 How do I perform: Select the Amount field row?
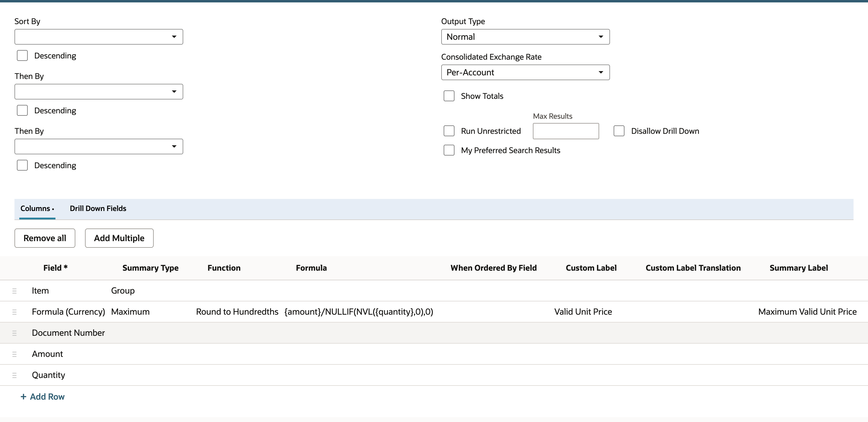point(434,354)
